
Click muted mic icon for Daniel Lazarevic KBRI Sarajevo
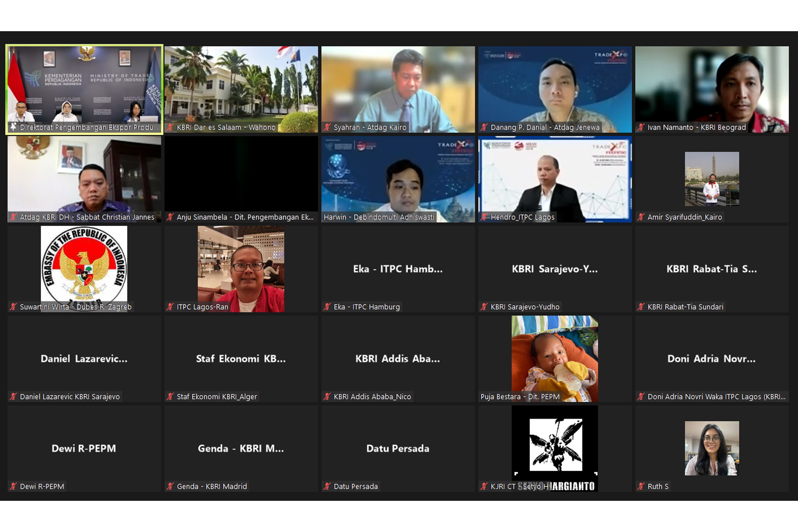point(13,397)
